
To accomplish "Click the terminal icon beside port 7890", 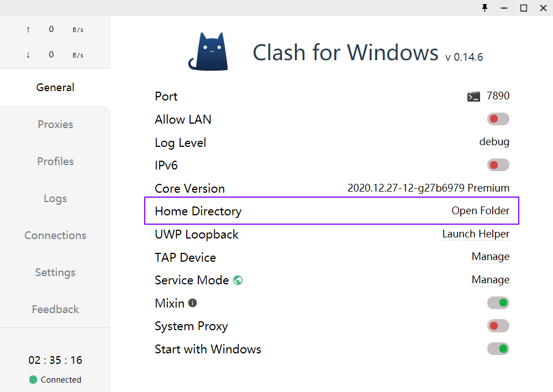I will pyautogui.click(x=473, y=97).
